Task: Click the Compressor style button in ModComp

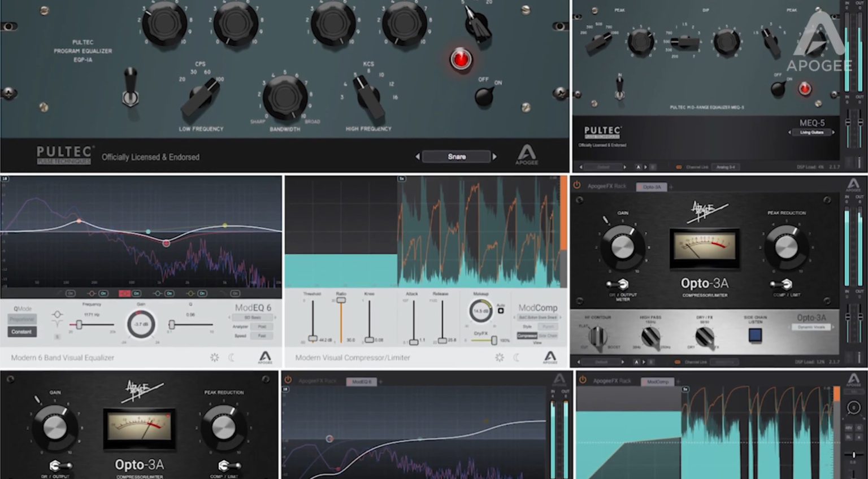Action: click(x=527, y=336)
